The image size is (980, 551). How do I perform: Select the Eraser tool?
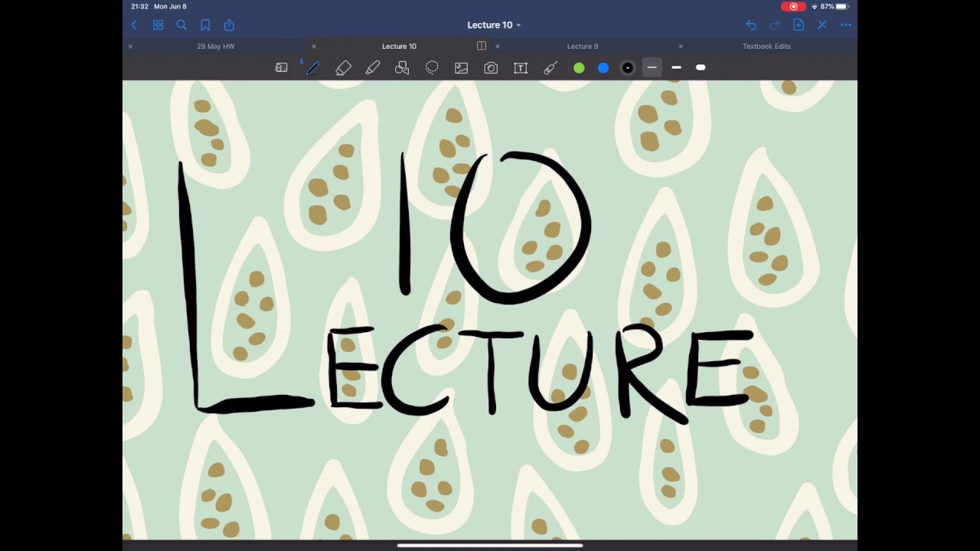343,68
